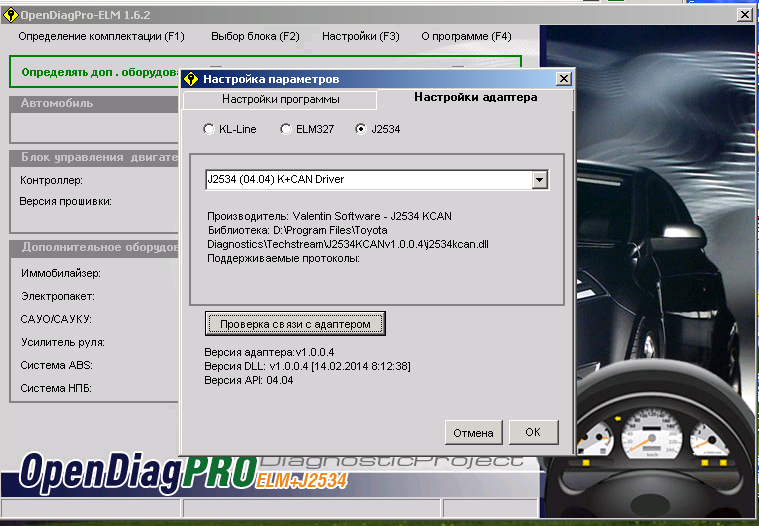This screenshot has width=759, height=526.
Task: Close the Настройка параметров dialog
Action: point(563,79)
